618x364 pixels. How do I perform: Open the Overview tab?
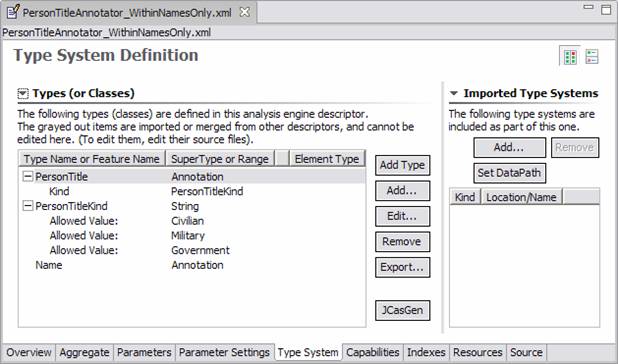tap(29, 352)
